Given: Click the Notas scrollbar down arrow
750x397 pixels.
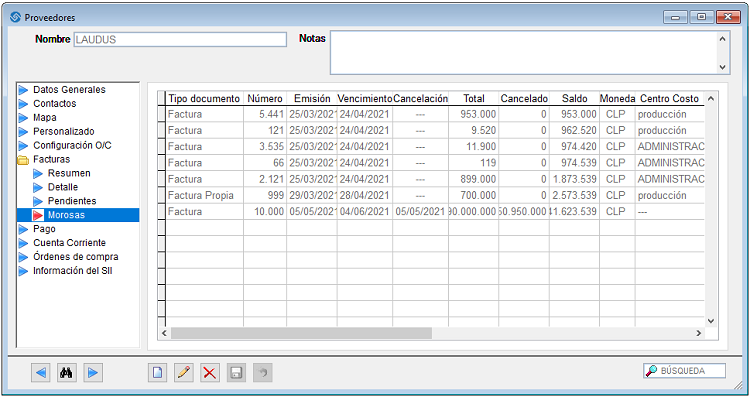Looking at the screenshot, I should click(x=723, y=67).
